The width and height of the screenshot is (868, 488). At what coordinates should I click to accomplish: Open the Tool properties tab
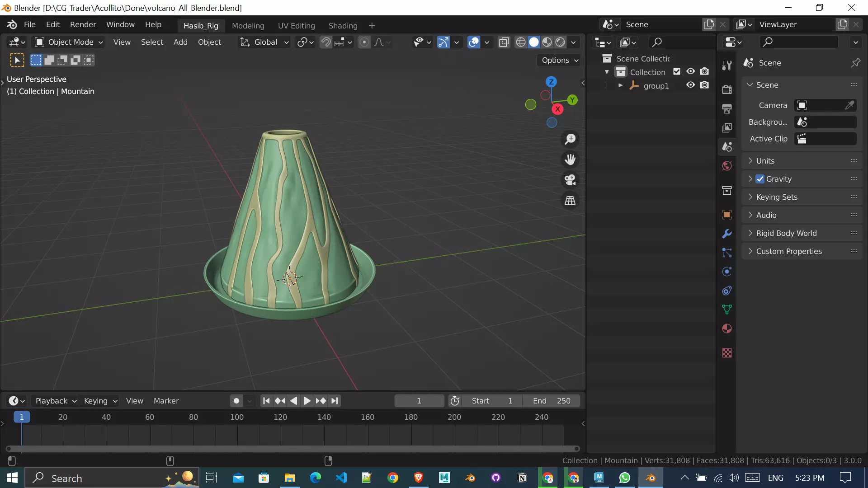click(x=727, y=66)
